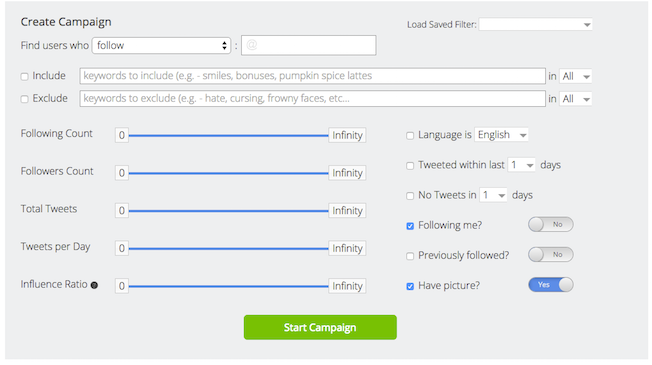Enable the Include keywords checkbox
The width and height of the screenshot is (652, 365).
click(x=25, y=76)
